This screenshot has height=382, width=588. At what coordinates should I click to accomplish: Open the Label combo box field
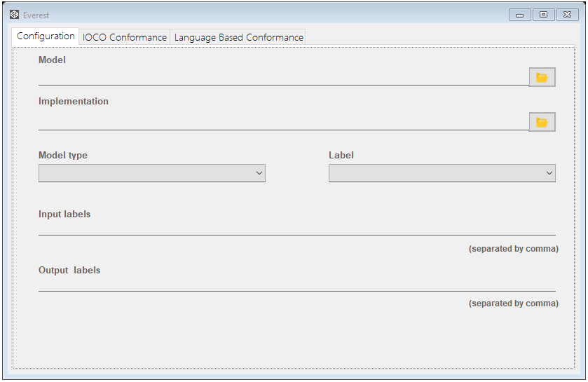coord(442,173)
